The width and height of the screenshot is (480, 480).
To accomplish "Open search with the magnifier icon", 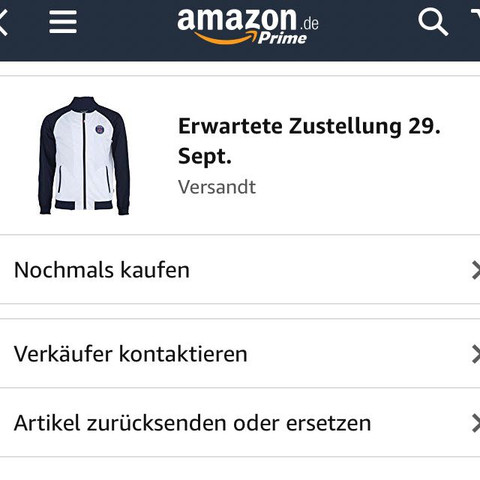I will pyautogui.click(x=433, y=22).
